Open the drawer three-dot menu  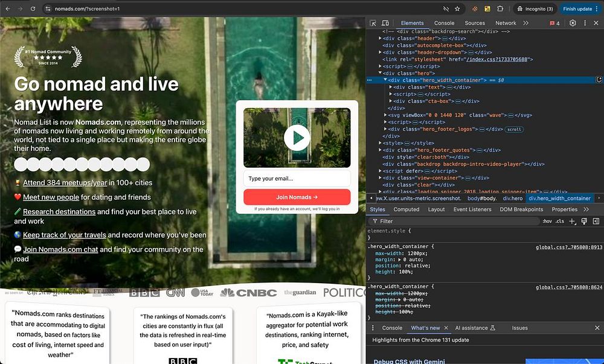373,328
